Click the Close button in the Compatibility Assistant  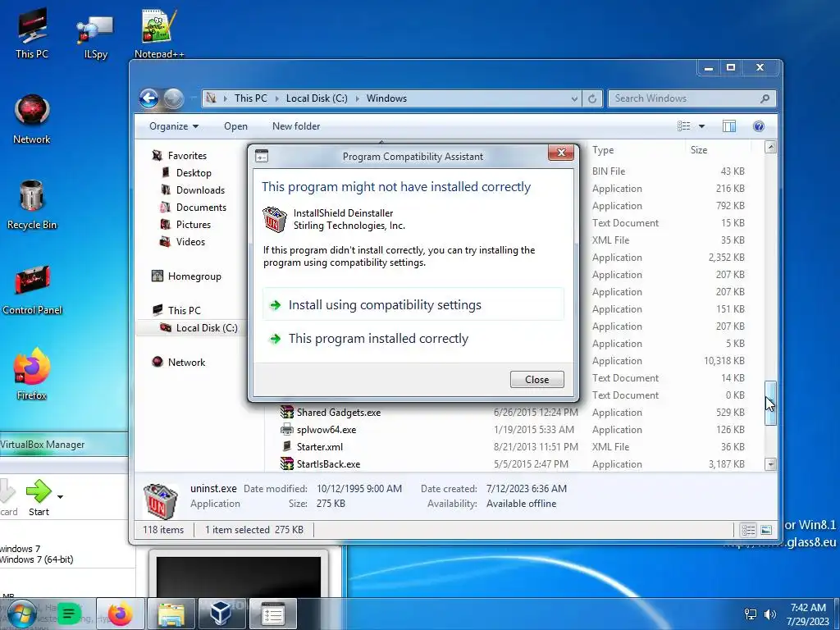click(x=536, y=379)
